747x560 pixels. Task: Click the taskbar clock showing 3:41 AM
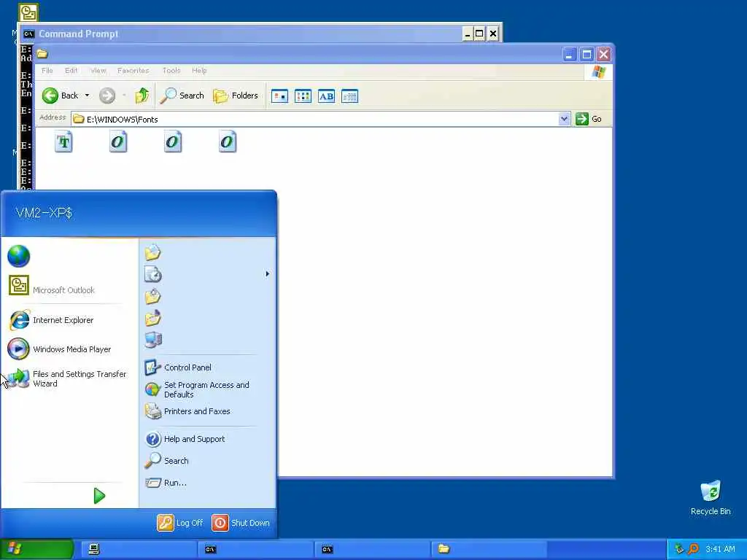720,549
